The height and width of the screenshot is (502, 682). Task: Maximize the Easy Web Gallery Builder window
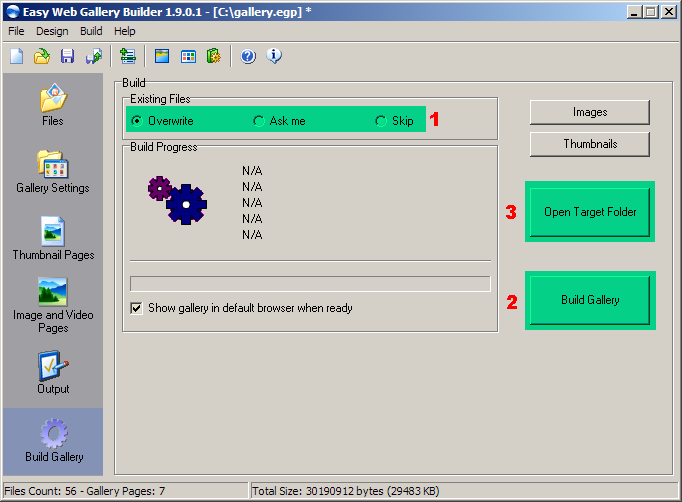651,12
